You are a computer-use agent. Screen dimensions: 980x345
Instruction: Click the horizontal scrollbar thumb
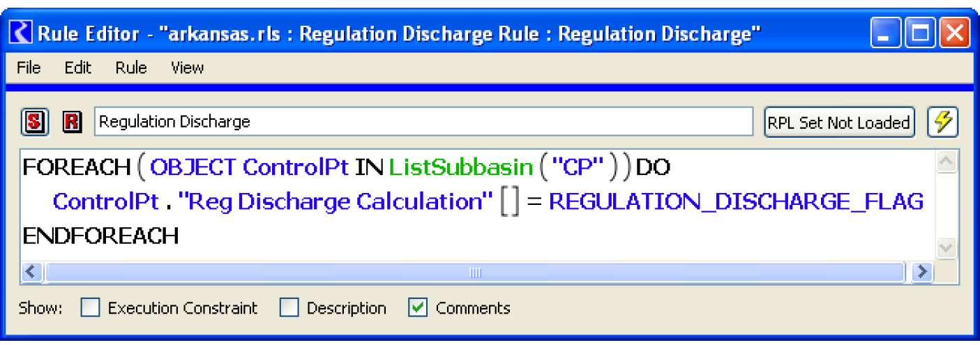coord(474,272)
